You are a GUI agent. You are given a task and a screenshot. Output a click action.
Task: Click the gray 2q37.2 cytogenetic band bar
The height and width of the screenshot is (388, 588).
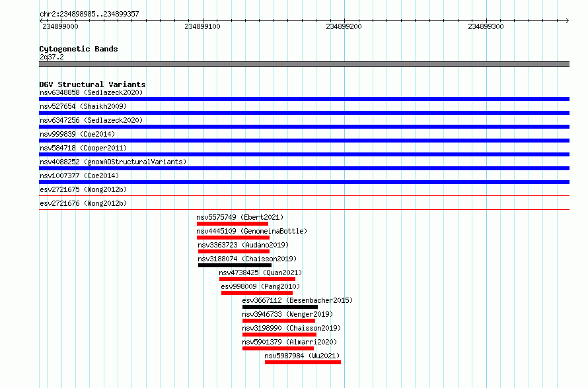pos(304,64)
